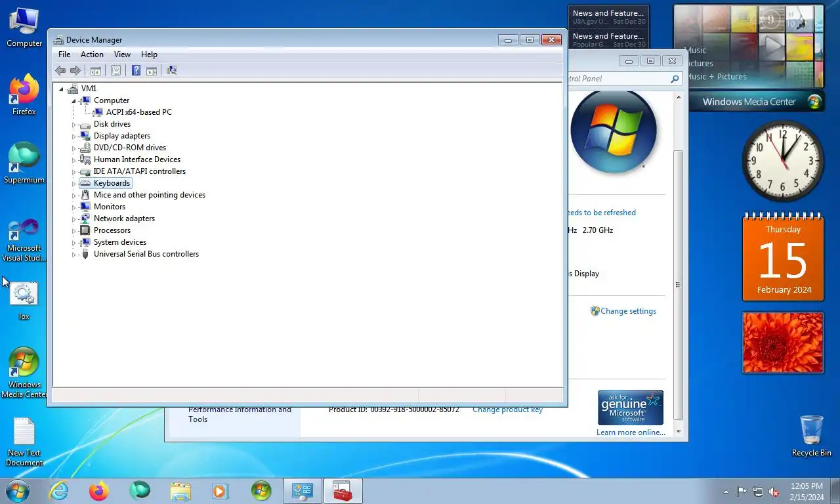This screenshot has height=504, width=840.
Task: Expand the Disk drives category
Action: coord(73,125)
